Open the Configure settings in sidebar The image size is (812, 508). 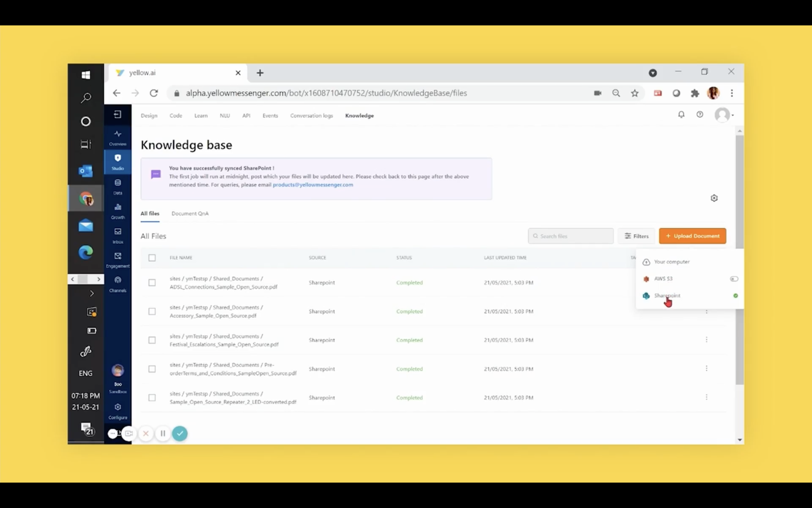[118, 411]
